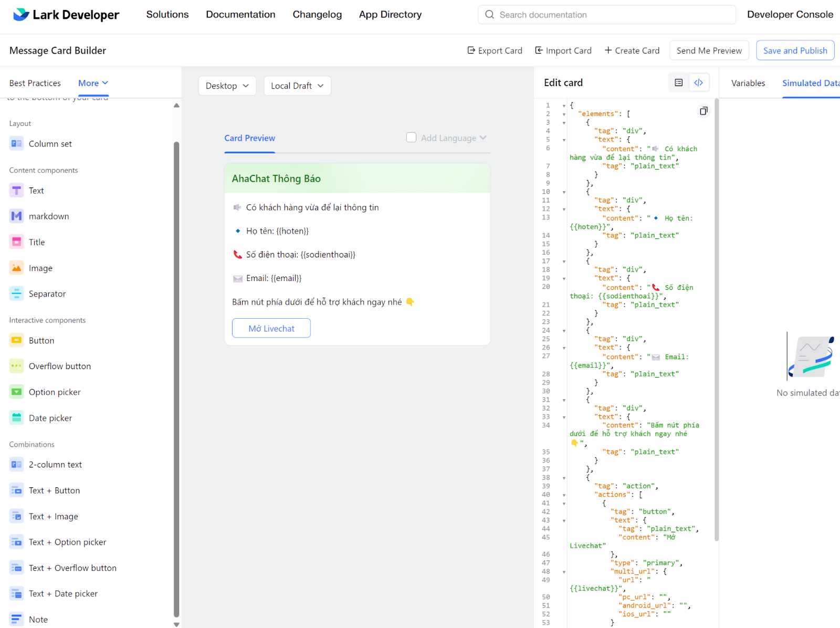Click the Lark Developer logo

pos(66,15)
